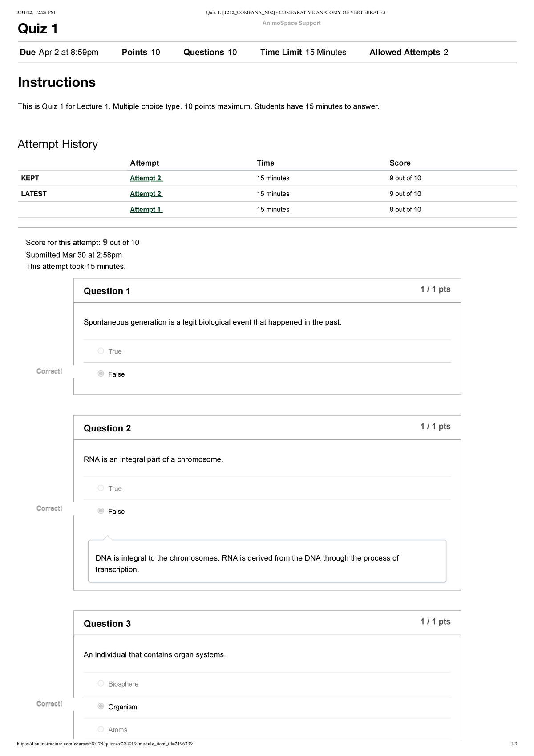Click the Question 2 header
The height and width of the screenshot is (756, 534).
tap(107, 428)
